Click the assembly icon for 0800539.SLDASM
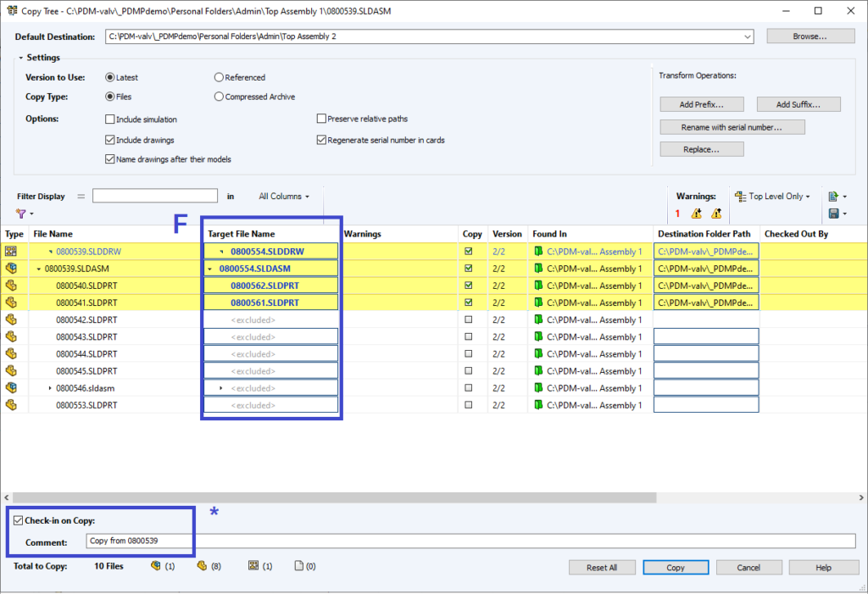 click(x=11, y=269)
